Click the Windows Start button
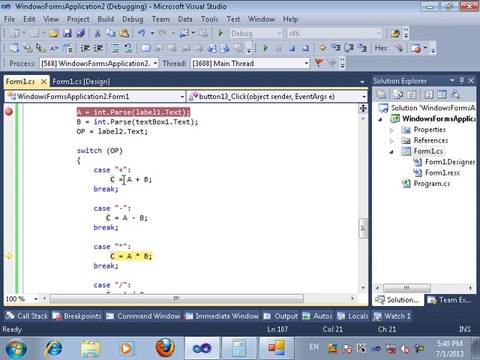The height and width of the screenshot is (360, 480). pyautogui.click(x=16, y=348)
